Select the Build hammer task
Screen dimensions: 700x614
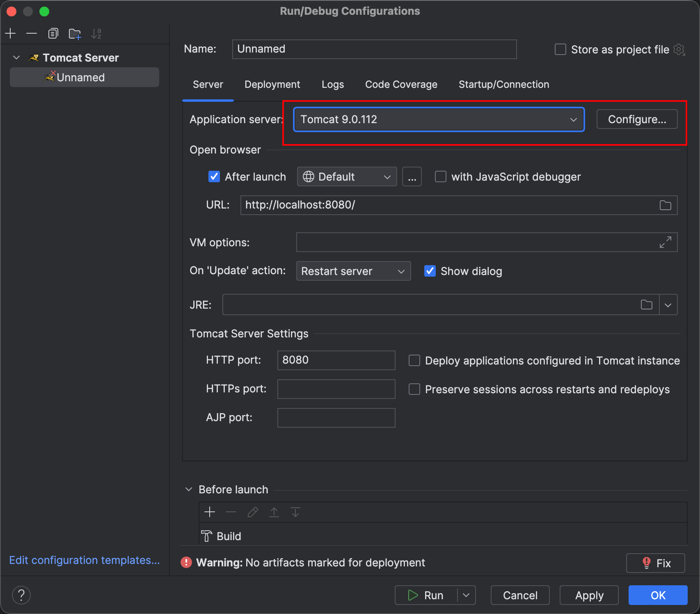222,536
